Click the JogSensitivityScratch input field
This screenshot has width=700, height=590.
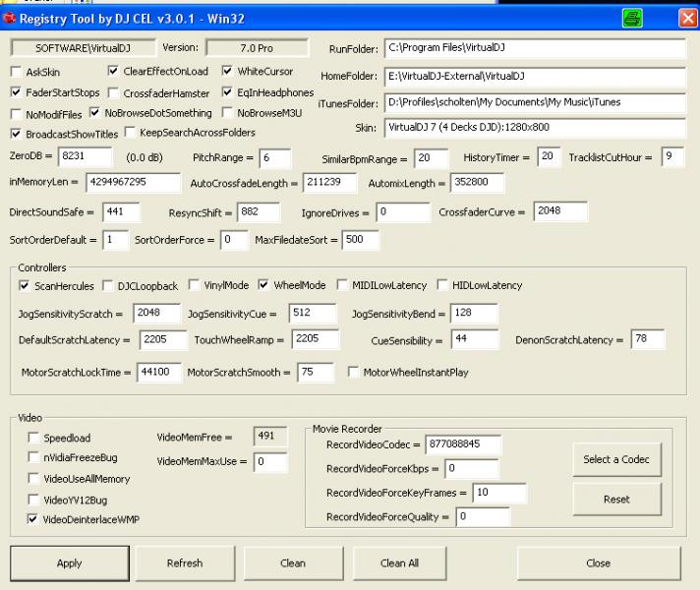(x=156, y=313)
